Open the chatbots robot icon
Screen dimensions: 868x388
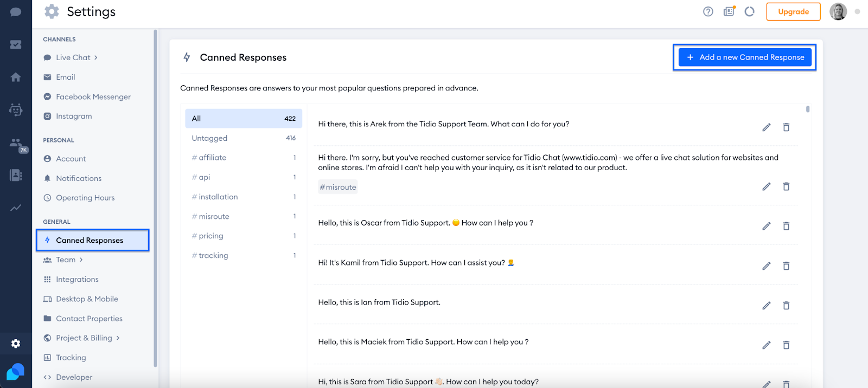[16, 110]
